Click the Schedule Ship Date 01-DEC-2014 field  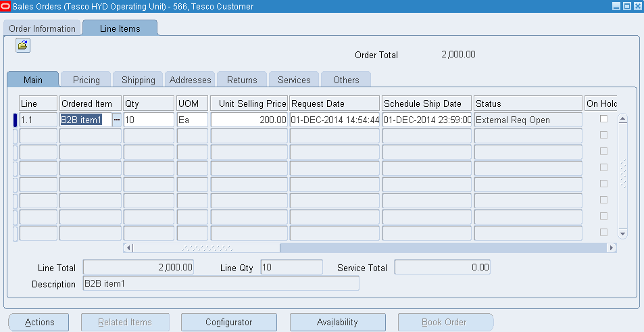point(426,120)
